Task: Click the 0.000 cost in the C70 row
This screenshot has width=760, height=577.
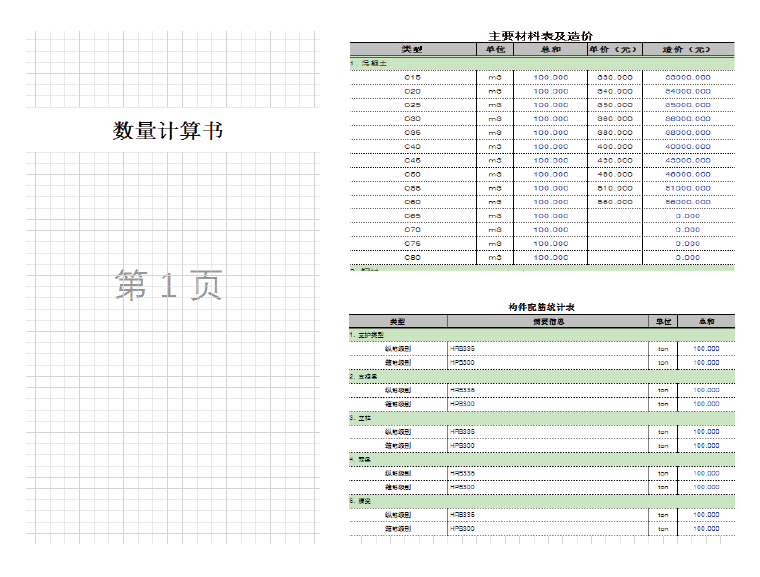Action: coord(688,230)
